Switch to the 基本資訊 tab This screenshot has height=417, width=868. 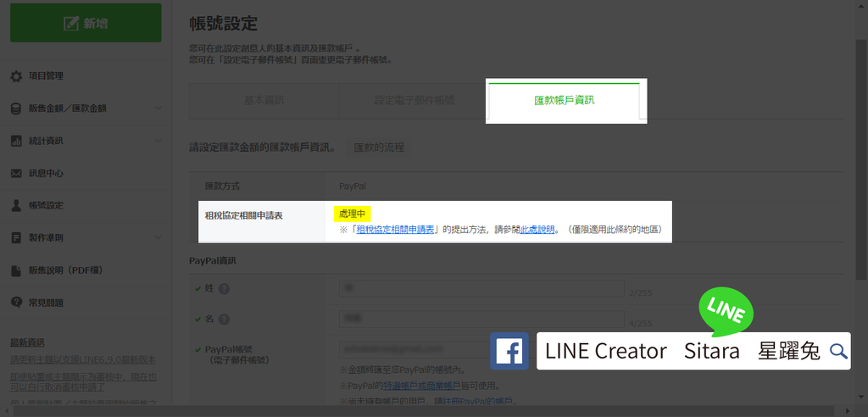pos(264,101)
